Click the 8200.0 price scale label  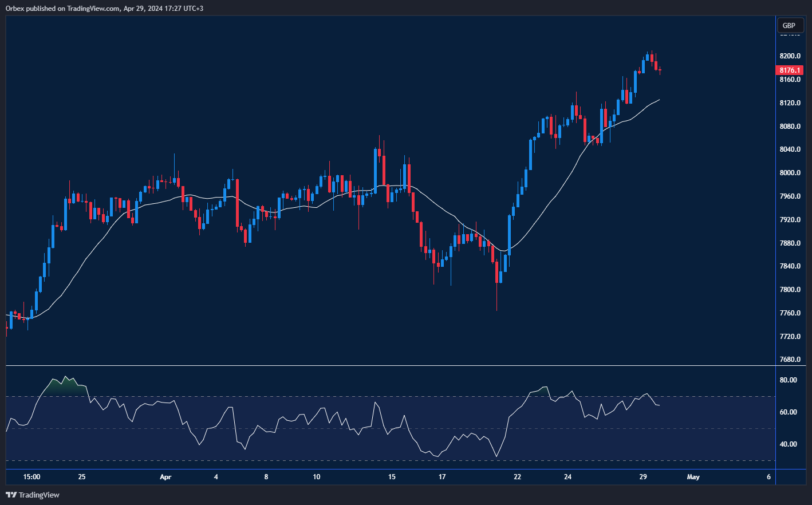tap(790, 56)
